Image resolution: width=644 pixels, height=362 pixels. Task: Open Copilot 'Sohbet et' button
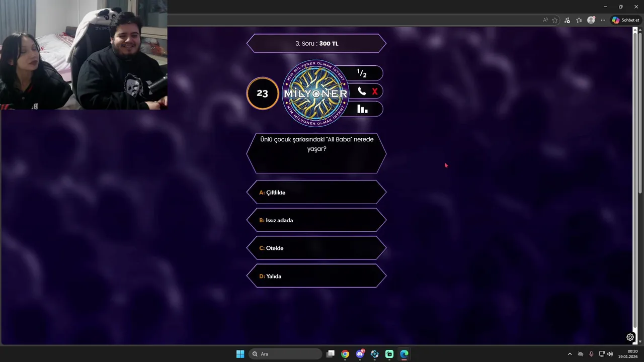625,20
